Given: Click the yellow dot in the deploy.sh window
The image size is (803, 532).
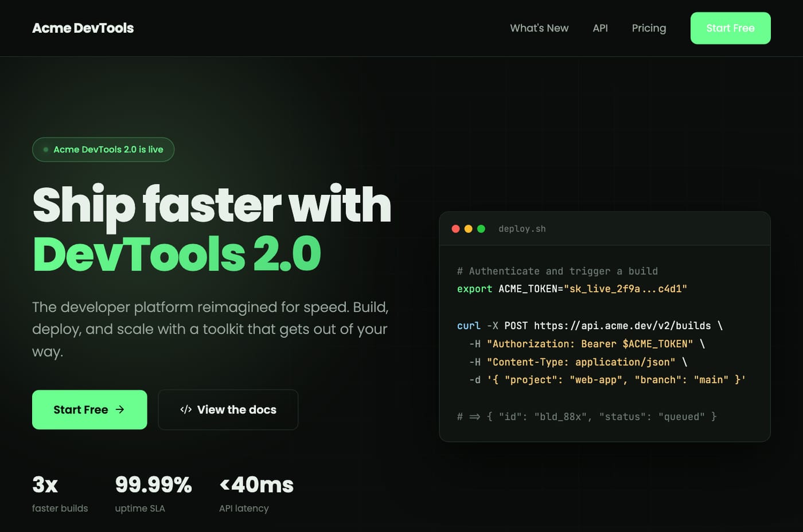Looking at the screenshot, I should point(468,229).
